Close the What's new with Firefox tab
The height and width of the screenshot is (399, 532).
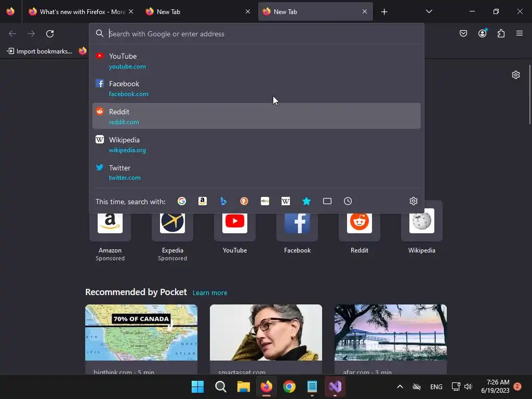131,11
